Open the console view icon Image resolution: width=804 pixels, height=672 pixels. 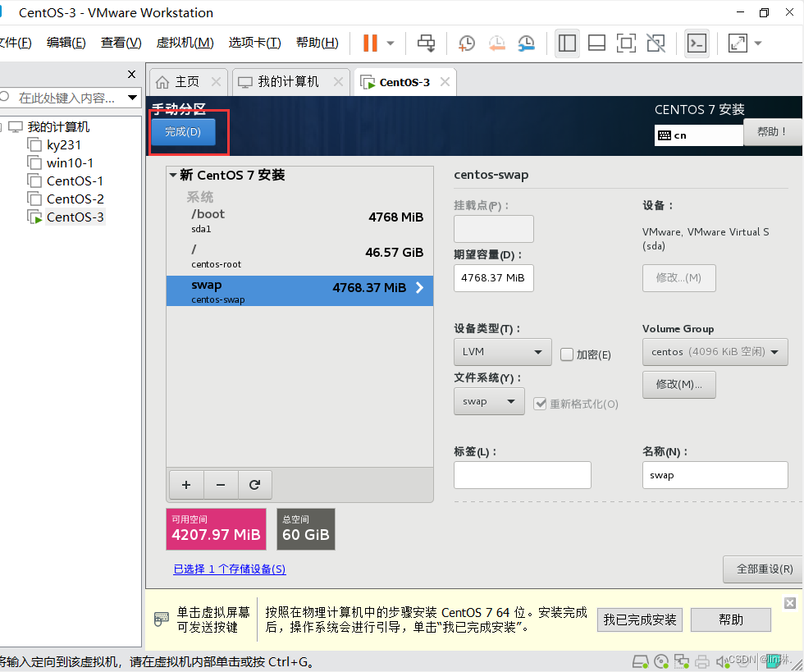(697, 43)
